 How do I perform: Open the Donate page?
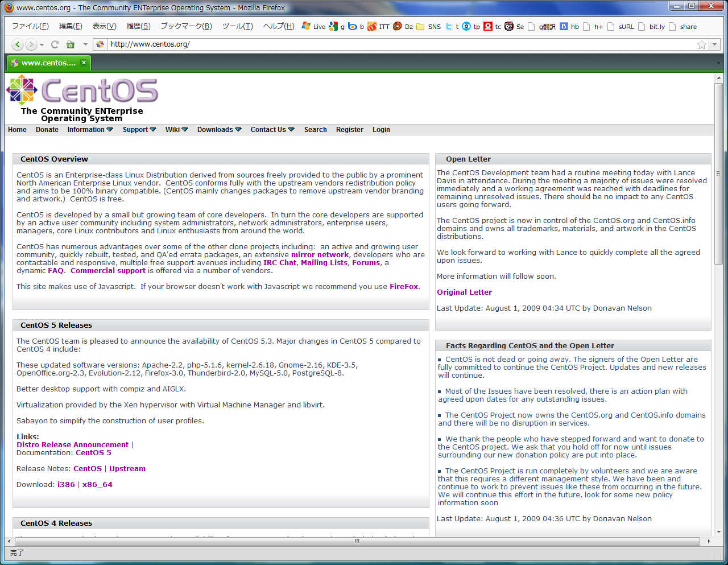[47, 130]
